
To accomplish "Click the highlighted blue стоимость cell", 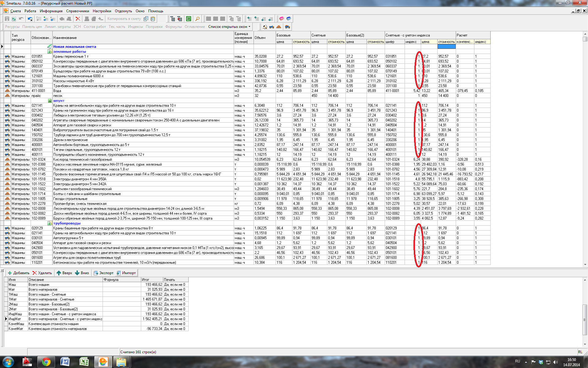I will pos(446,47).
